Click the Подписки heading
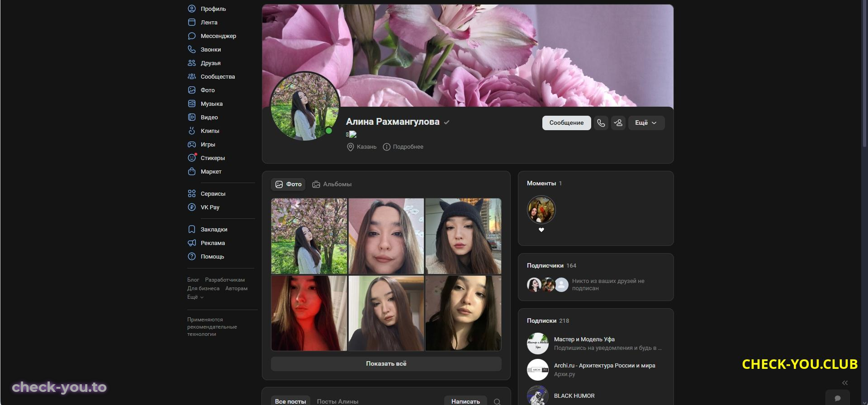Screen dimensions: 868x405 [541, 321]
